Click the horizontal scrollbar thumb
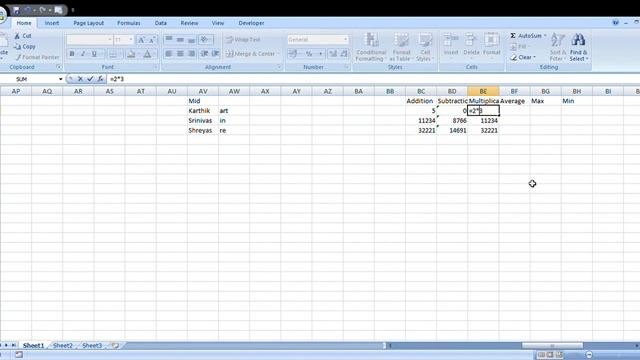This screenshot has height=360, width=640. click(552, 346)
